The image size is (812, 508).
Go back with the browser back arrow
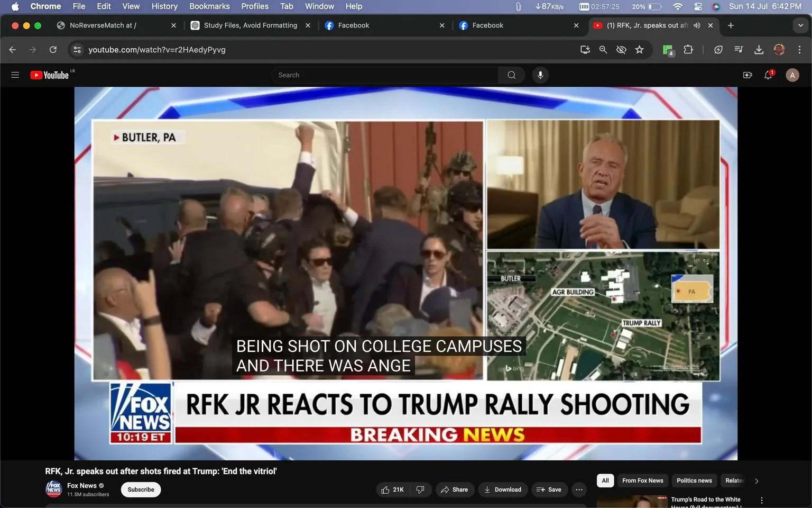point(13,50)
